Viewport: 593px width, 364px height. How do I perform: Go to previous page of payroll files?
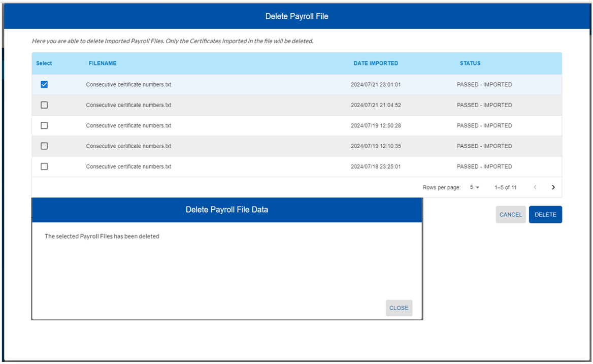[x=535, y=187]
